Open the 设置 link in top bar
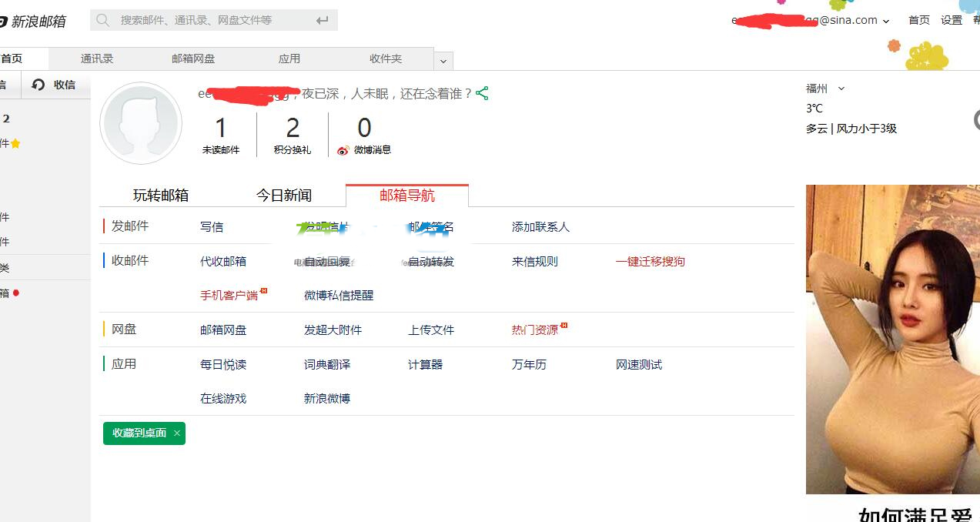The width and height of the screenshot is (980, 522). 952,21
